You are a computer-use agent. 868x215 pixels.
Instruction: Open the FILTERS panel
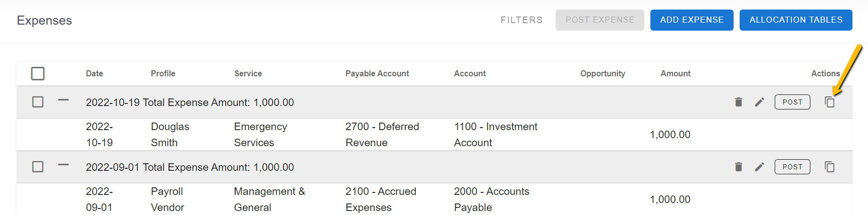click(x=522, y=20)
